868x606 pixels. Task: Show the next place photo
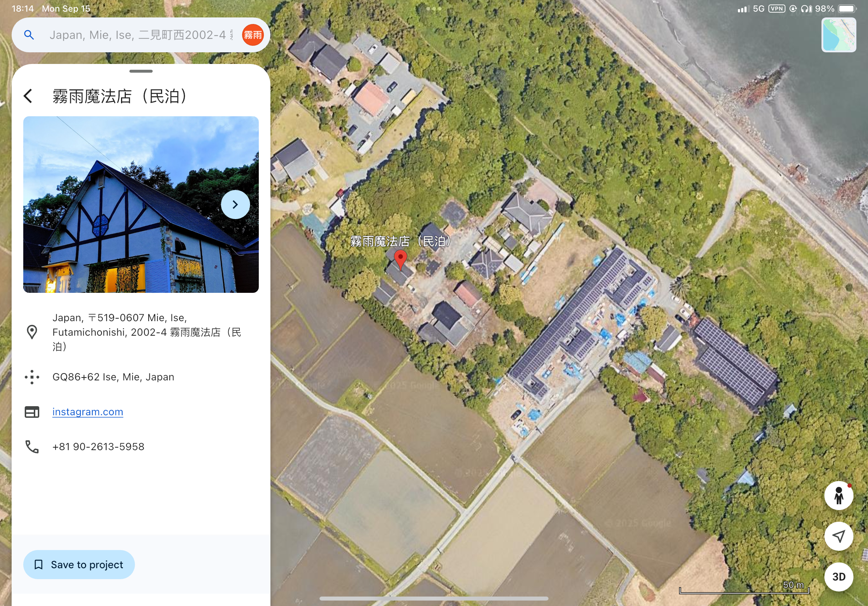235,205
